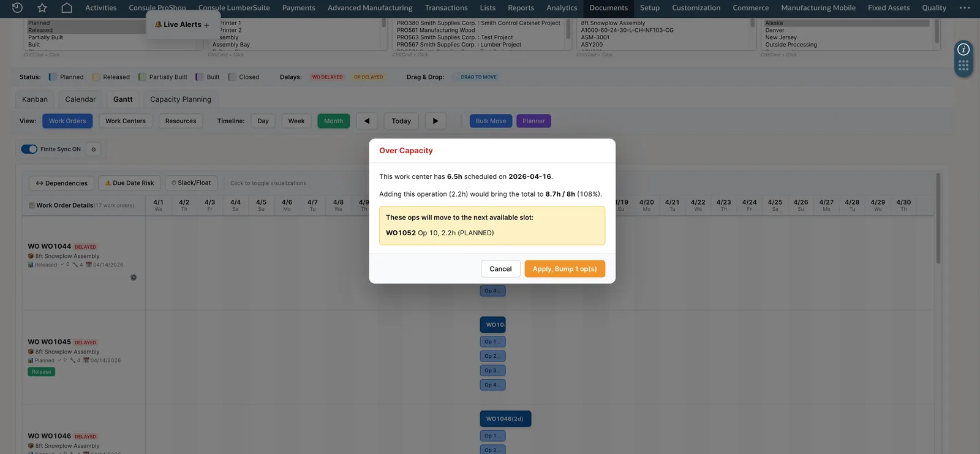Open the Finite Sync settings gear
This screenshot has width=980, height=454.
pyautogui.click(x=94, y=149)
